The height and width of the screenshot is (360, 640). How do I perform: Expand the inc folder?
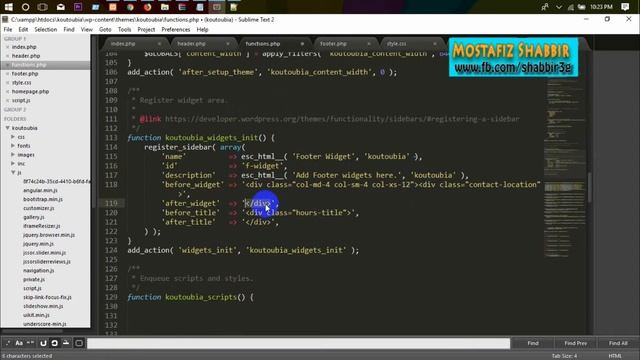pos(13,163)
